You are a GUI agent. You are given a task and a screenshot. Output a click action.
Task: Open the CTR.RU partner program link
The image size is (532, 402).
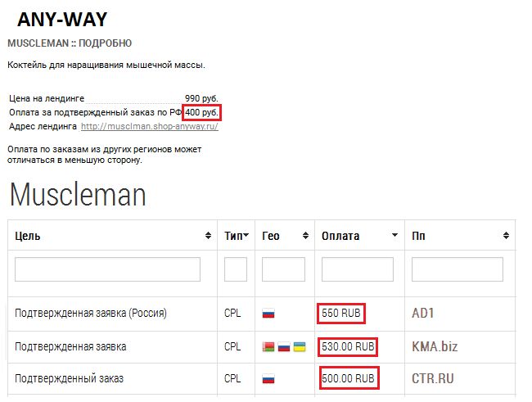pyautogui.click(x=433, y=378)
